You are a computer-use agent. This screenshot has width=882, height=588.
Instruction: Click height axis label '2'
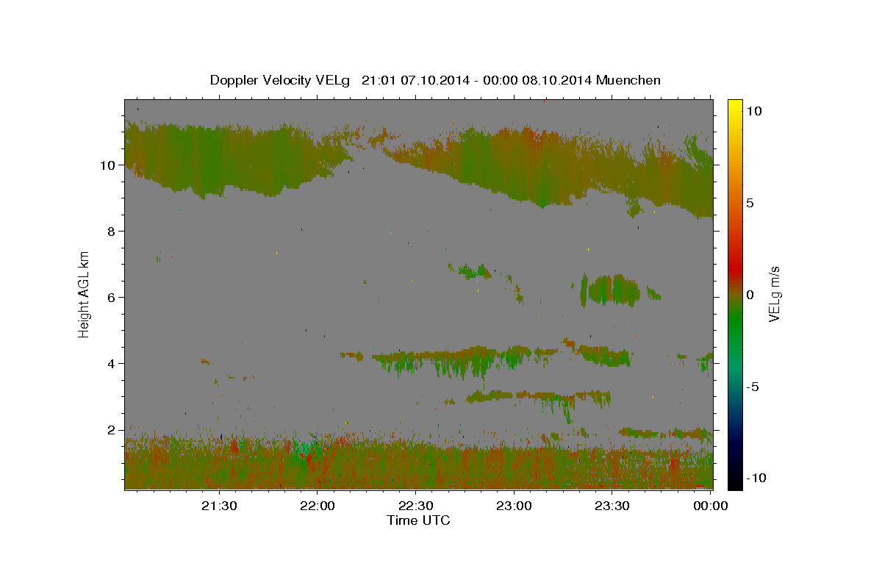pos(112,430)
